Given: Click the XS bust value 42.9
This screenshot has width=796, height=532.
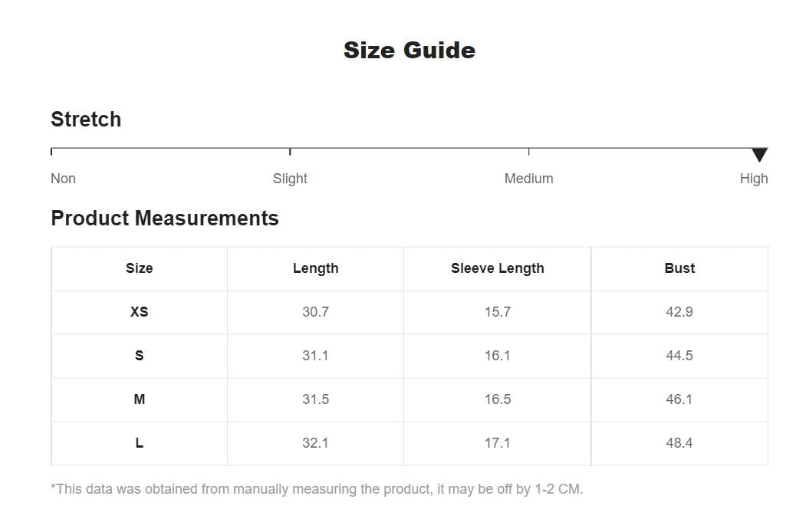Looking at the screenshot, I should pos(679,312).
